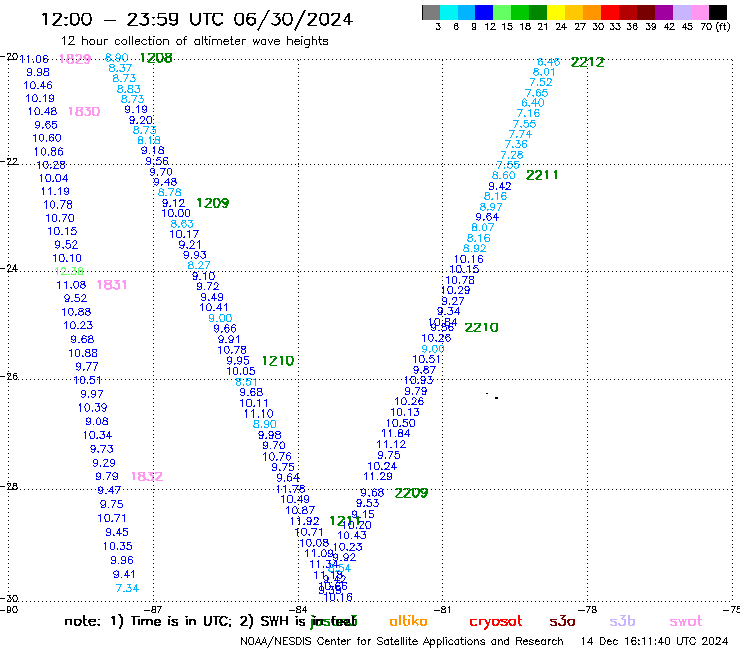
Task: Click the longitude axis label -87
Action: pyautogui.click(x=154, y=609)
